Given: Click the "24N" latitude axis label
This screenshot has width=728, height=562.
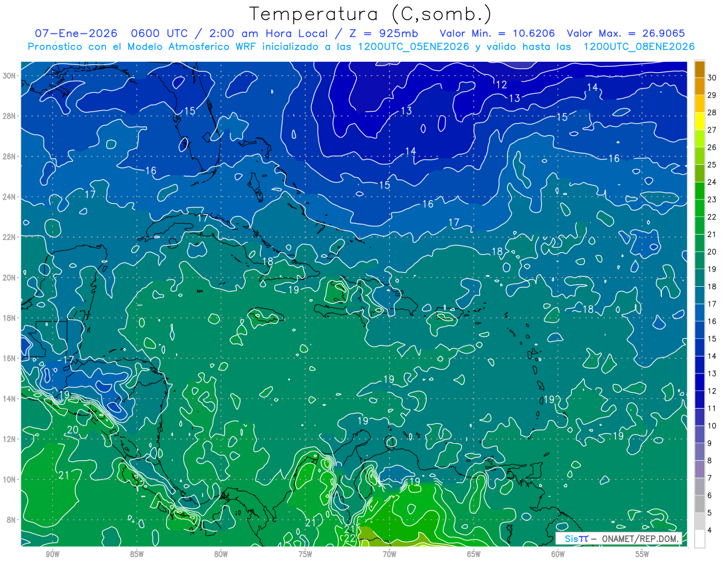Looking at the screenshot, I should [9, 196].
